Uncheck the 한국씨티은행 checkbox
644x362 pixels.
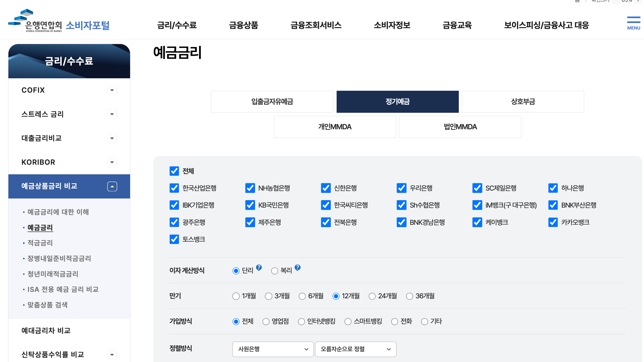[326, 205]
